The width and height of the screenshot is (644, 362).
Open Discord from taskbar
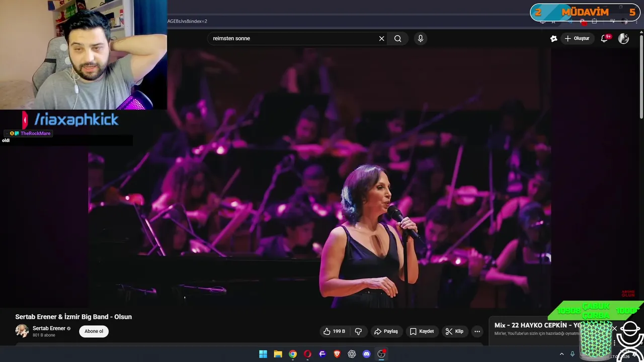point(366,354)
